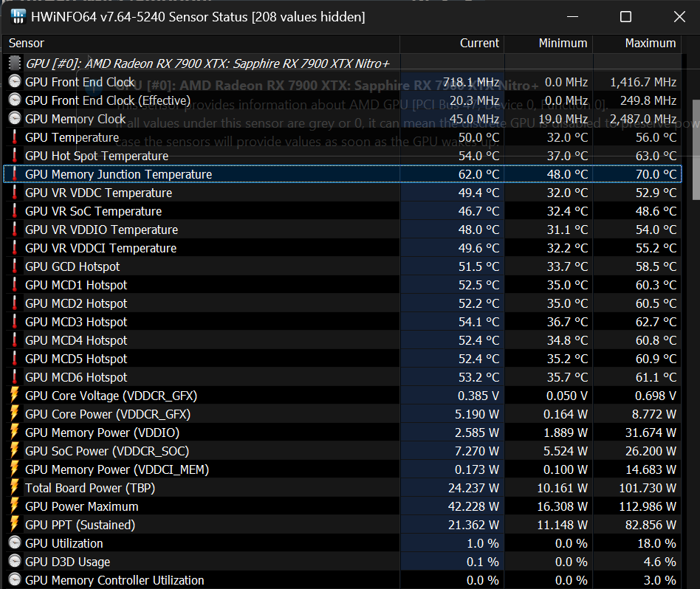Click lightning icon of GPU Core Voltage (VDDCR_GFX)
Image resolution: width=700 pixels, height=589 pixels.
point(15,396)
